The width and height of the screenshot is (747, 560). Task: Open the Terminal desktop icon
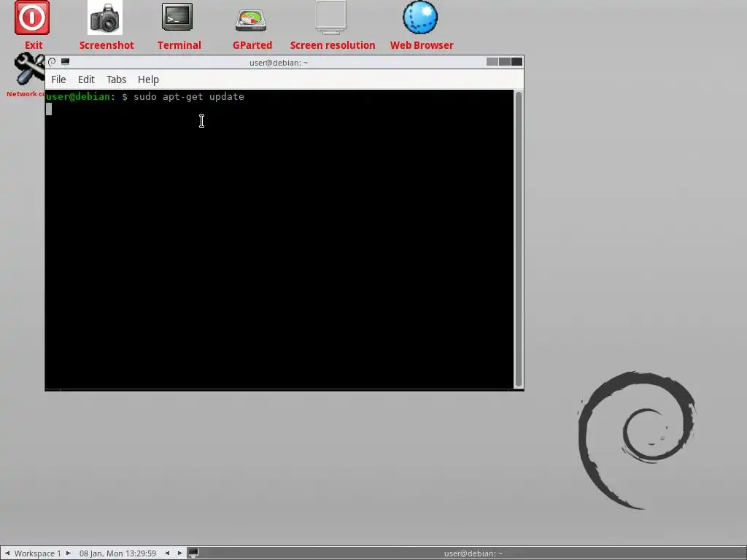(177, 17)
